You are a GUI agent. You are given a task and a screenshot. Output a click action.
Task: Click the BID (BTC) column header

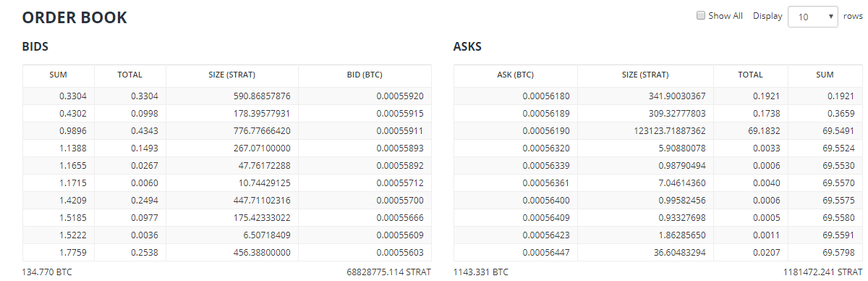(x=365, y=75)
